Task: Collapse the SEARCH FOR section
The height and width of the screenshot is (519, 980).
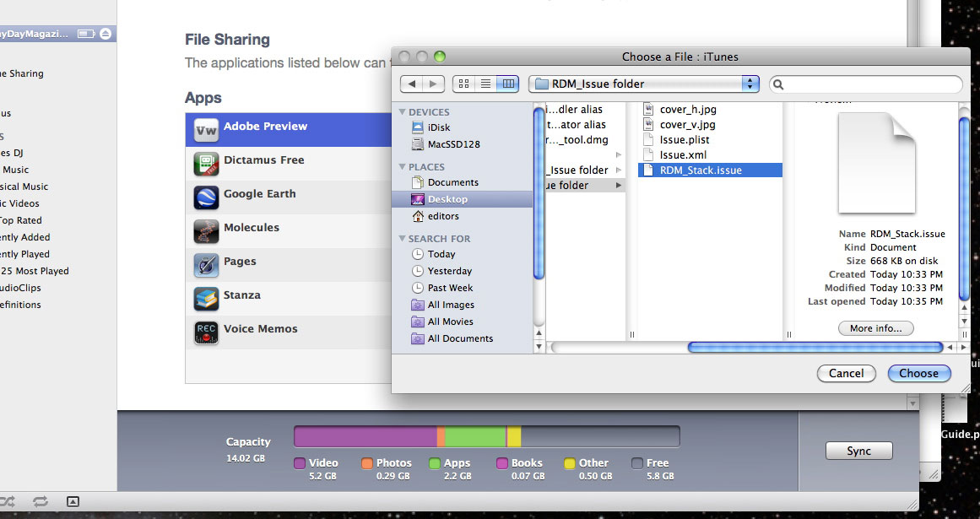Action: click(403, 239)
